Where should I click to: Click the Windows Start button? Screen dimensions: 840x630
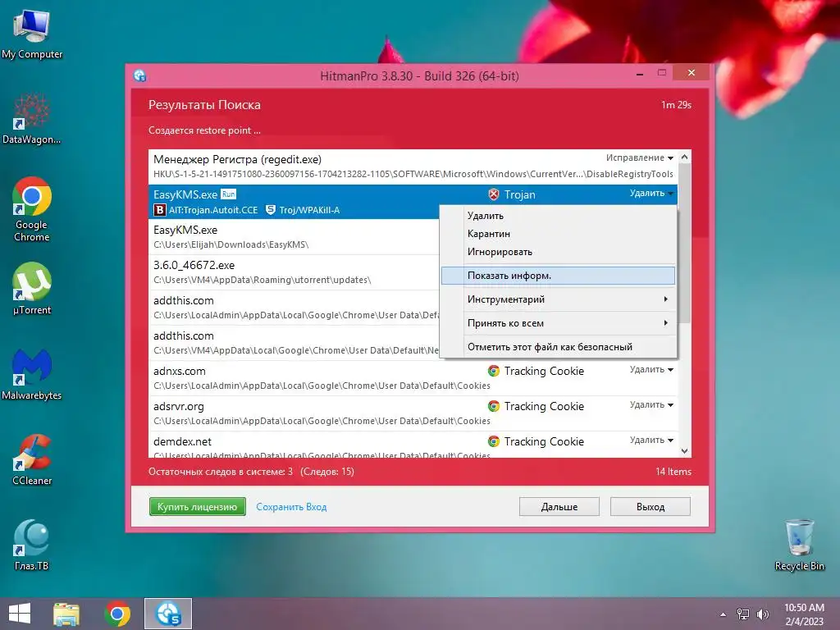tap(20, 614)
